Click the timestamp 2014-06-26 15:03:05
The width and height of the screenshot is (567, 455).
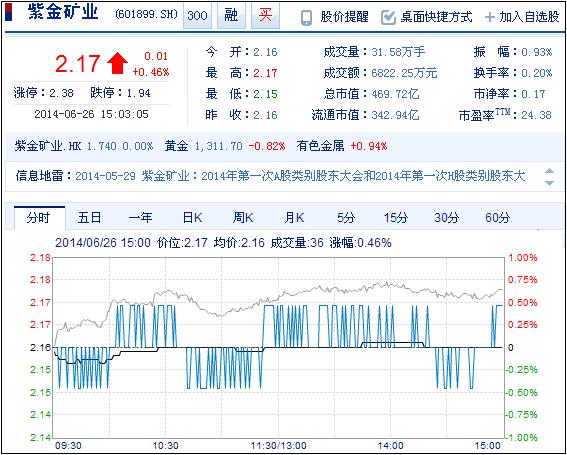[91, 114]
